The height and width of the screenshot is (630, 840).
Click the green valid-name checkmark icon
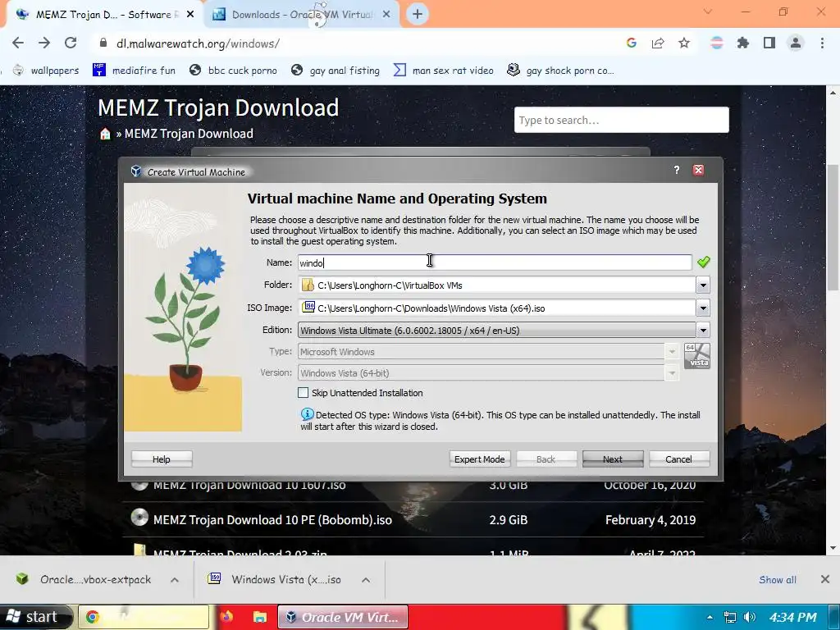(703, 262)
